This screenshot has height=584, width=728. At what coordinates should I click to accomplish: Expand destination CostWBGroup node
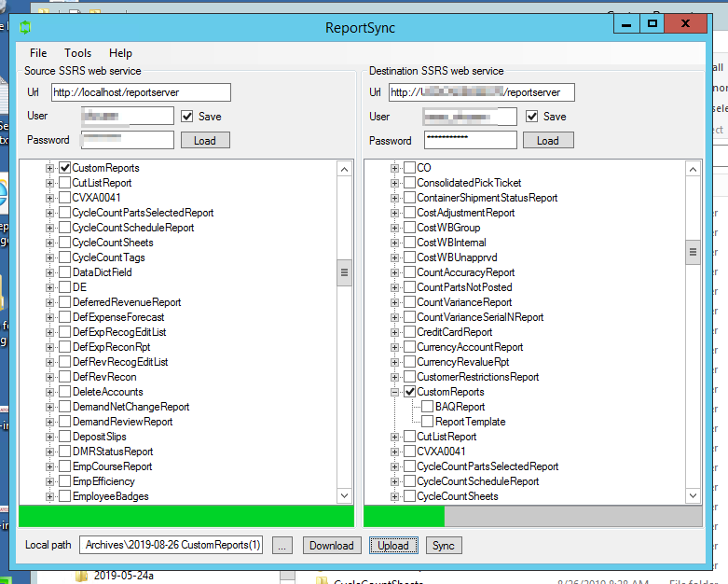tap(394, 228)
